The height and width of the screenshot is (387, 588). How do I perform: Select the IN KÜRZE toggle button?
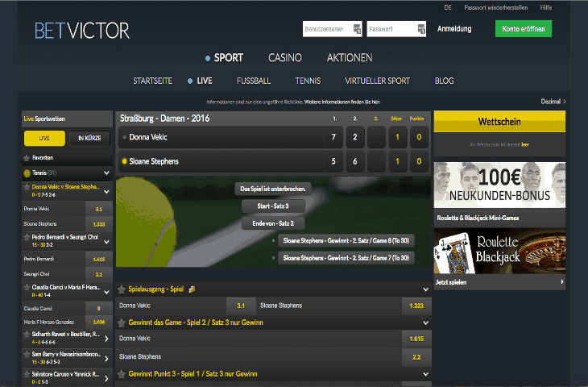(89, 138)
